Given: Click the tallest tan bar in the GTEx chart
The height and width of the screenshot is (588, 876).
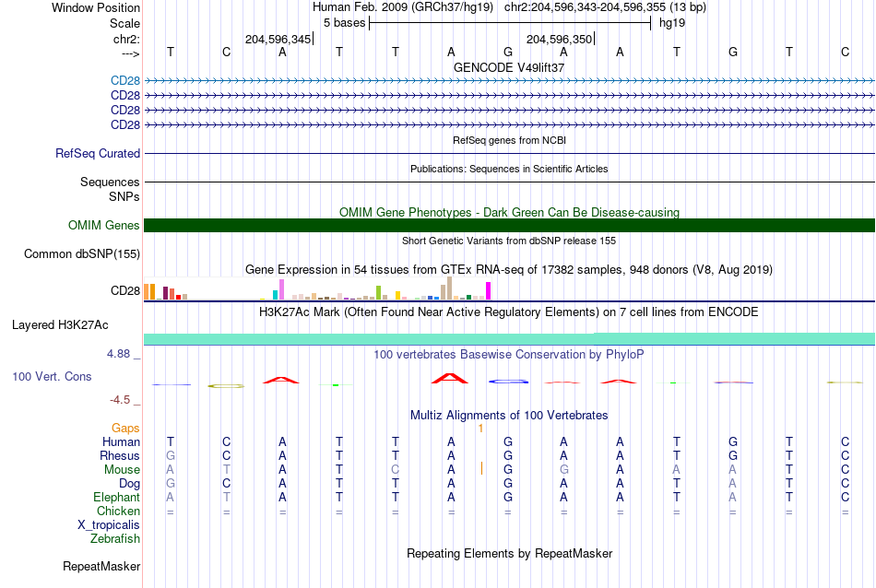Looking at the screenshot, I should click(x=449, y=288).
